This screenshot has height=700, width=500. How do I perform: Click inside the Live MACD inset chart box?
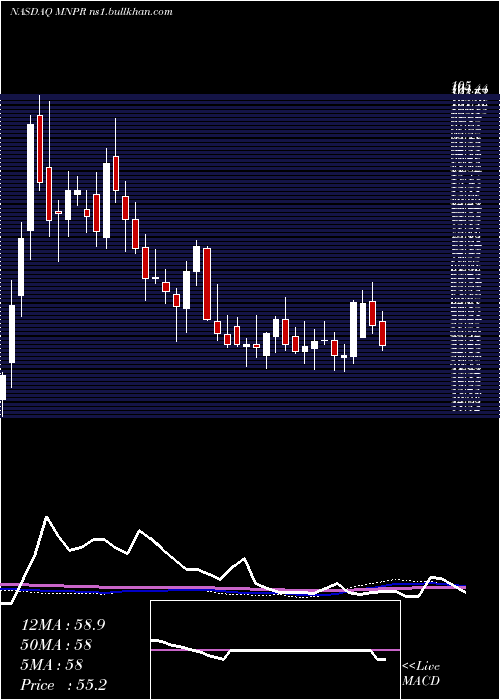pos(275,650)
